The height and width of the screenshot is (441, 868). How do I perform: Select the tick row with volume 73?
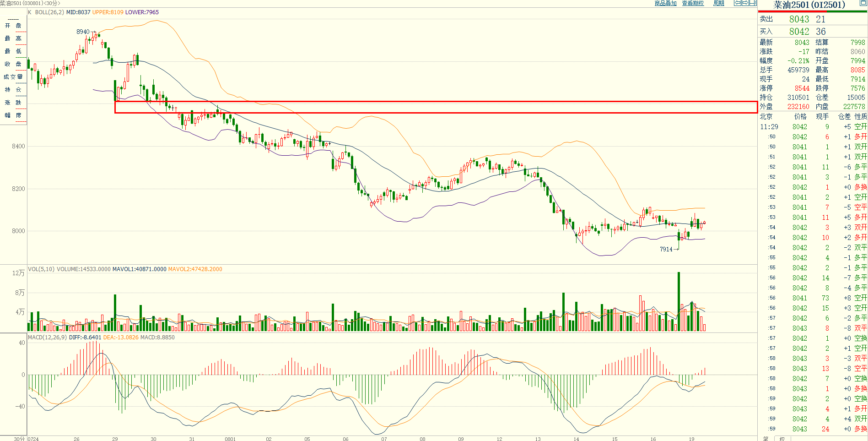point(813,298)
